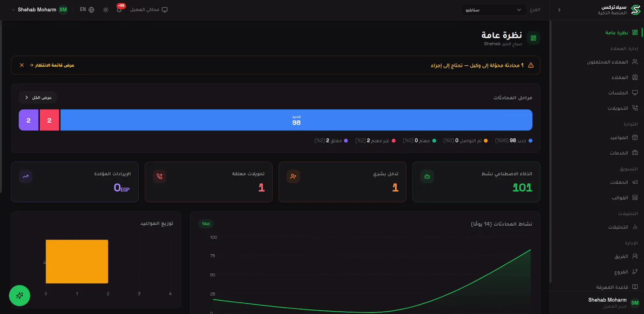The height and width of the screenshot is (314, 644).
Task: Open the green AI assistant floating button
Action: [x=19, y=295]
